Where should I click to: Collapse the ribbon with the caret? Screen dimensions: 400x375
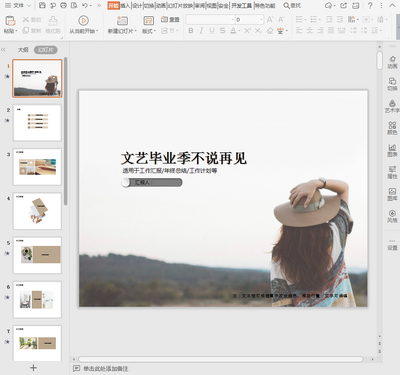pyautogui.click(x=392, y=5)
